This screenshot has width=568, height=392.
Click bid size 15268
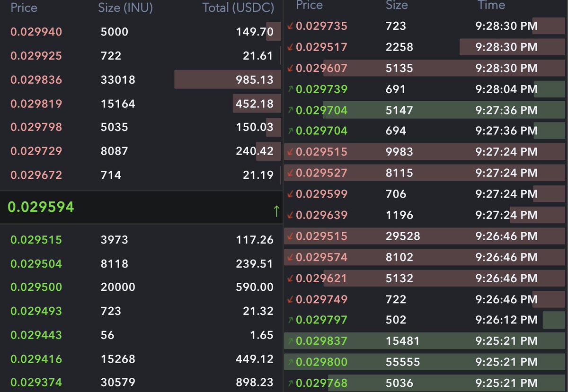118,359
